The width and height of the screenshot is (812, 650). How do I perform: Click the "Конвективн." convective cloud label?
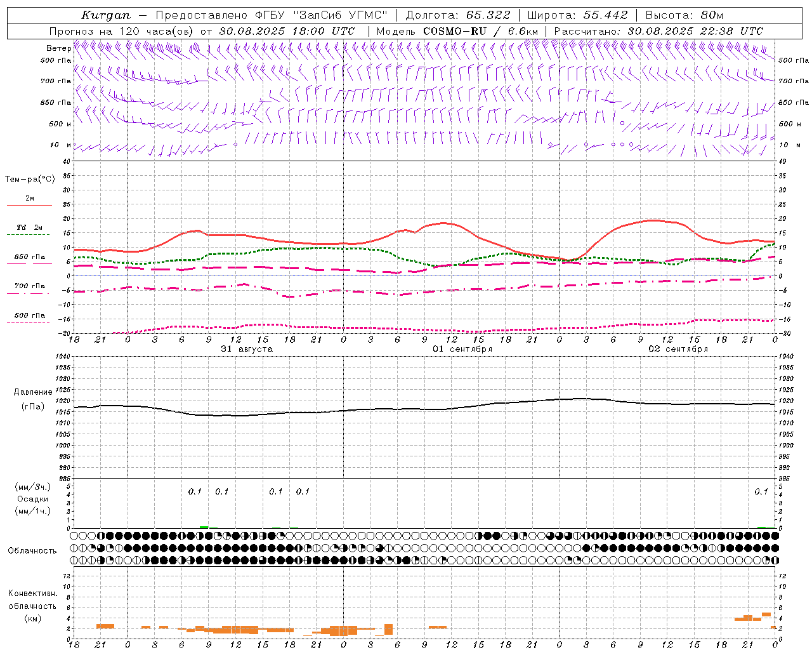click(x=32, y=594)
